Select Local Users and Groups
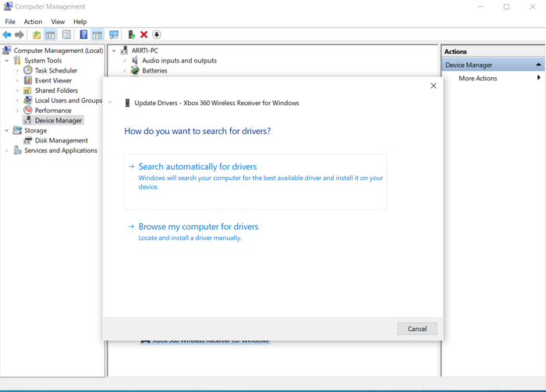546x392 pixels. pos(69,101)
